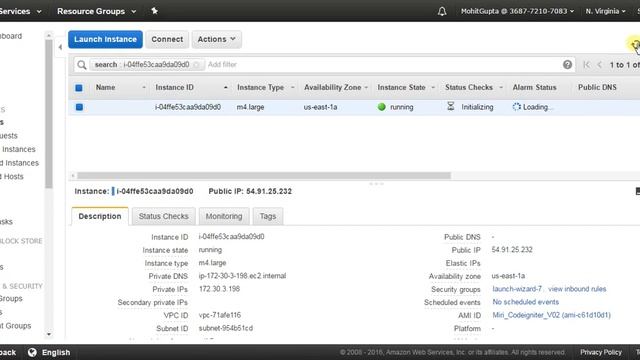Click the Subnet ID value subnet-954b51cd
The image size is (640, 360).
[225, 328]
